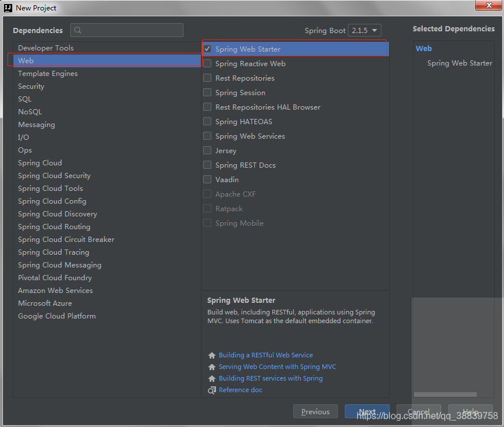Select Pivotal Cloud Foundry category

[107, 278]
